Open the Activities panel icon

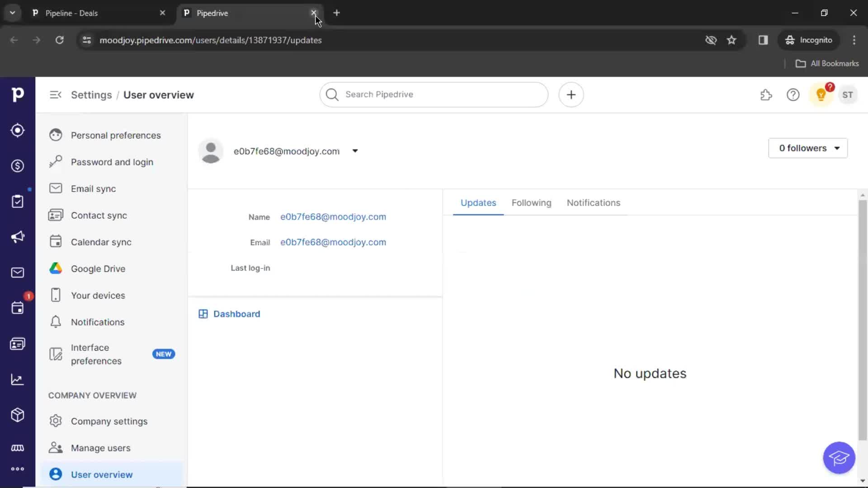17,308
